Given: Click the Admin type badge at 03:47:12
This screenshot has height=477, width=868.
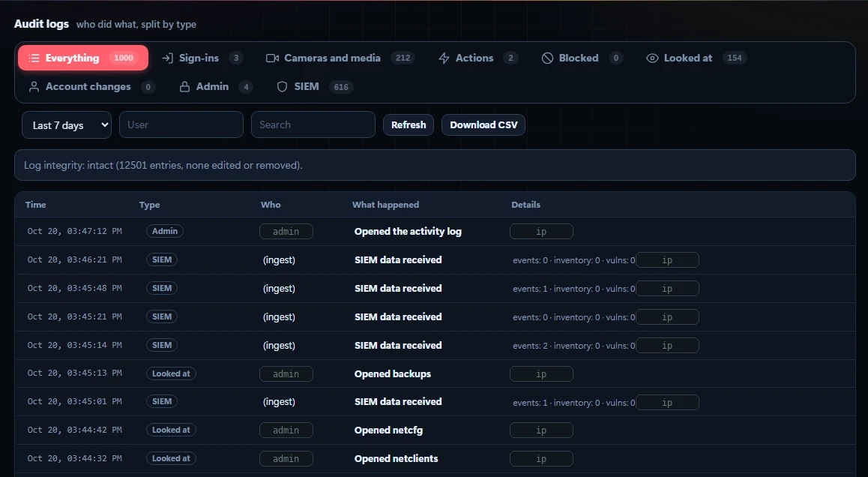Looking at the screenshot, I should (x=165, y=231).
